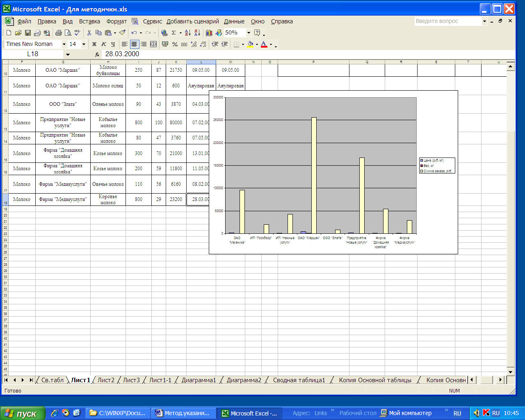Viewport: 525px width, 420px height.
Task: Toggle Bold (Ж) formatting
Action: tap(94, 44)
